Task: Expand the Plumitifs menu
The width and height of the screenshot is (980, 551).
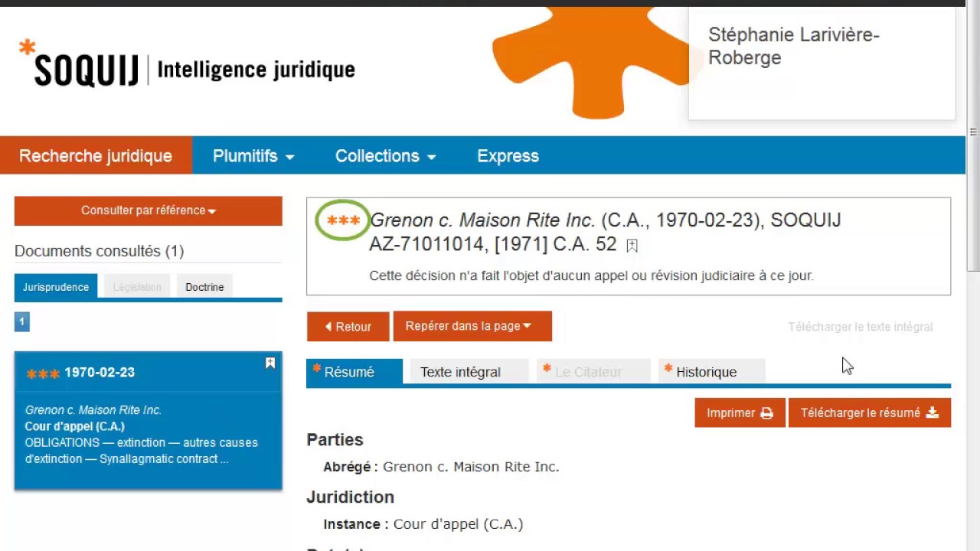Action: pos(253,156)
